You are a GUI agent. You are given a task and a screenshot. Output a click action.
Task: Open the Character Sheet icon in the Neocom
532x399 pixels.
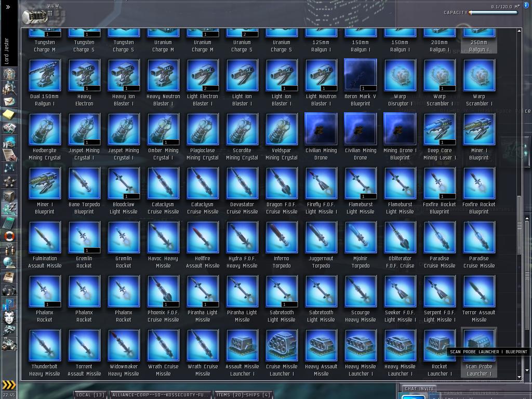pyautogui.click(x=9, y=75)
